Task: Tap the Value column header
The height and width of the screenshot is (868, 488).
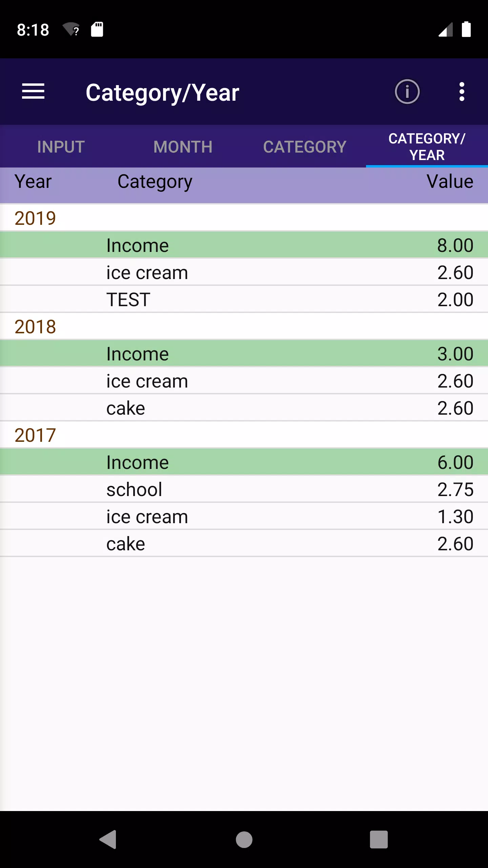Action: 450,181
